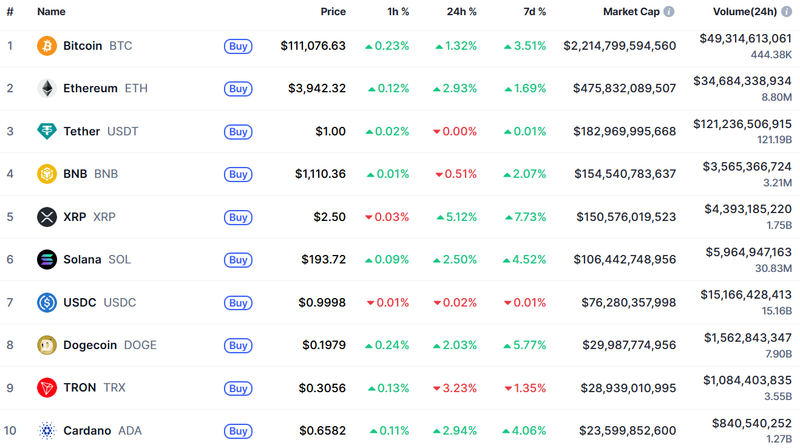Click the Solana coin logo icon
Screen dimensions: 800x448
click(47, 260)
